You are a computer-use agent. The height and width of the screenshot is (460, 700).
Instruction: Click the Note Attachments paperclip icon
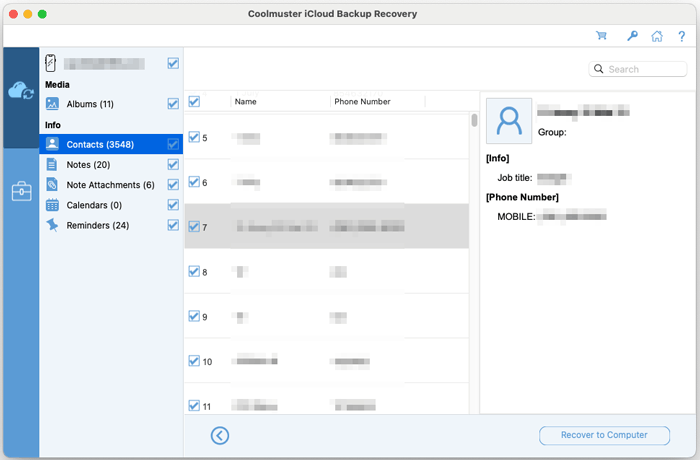coord(52,184)
